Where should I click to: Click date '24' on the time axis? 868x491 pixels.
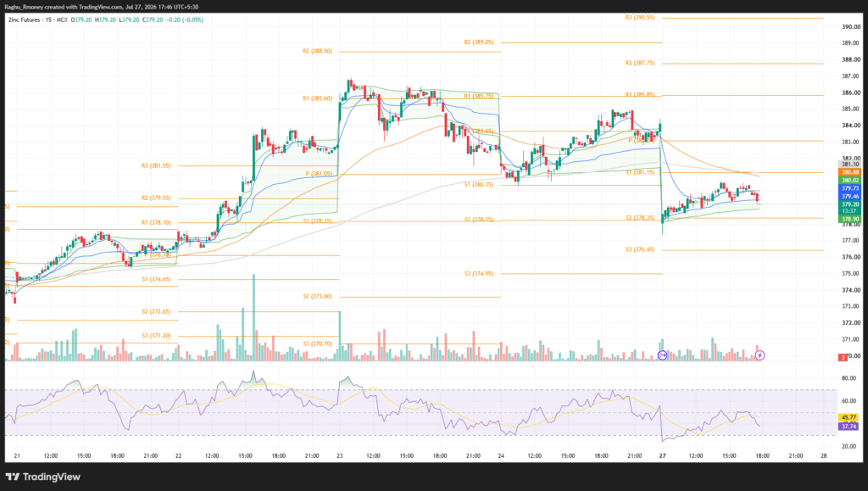[501, 456]
